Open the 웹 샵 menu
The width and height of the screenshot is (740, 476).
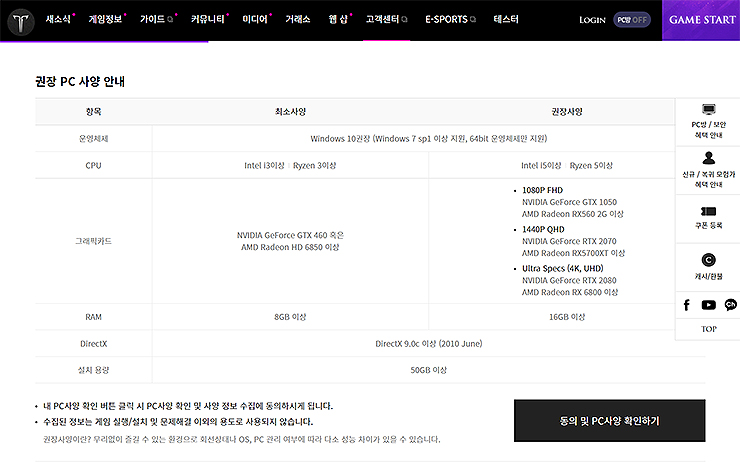[338, 19]
